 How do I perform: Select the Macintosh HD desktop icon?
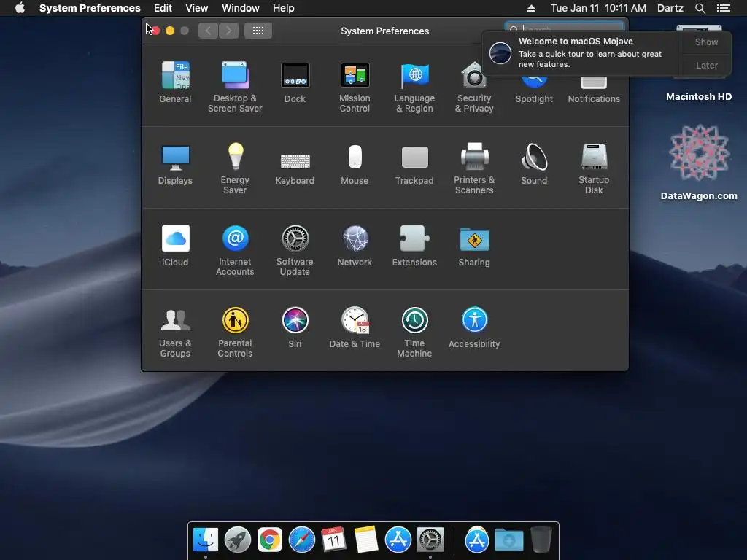tap(699, 63)
